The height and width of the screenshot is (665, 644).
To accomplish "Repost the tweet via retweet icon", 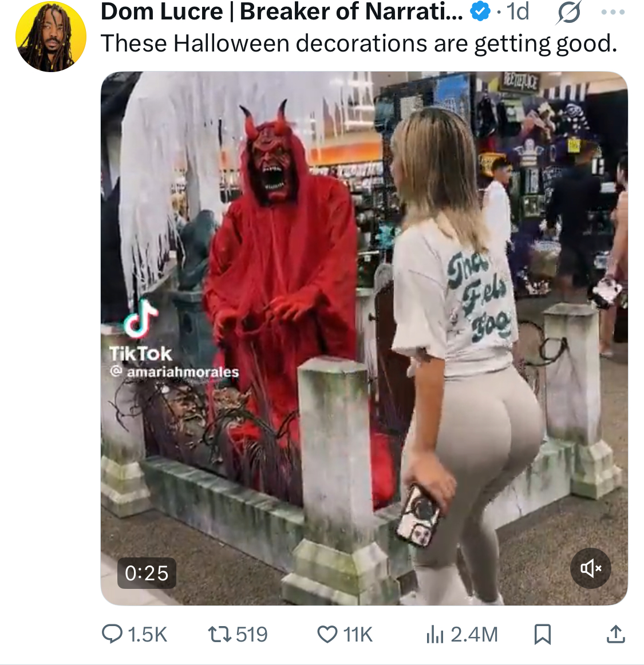I will click(x=219, y=635).
